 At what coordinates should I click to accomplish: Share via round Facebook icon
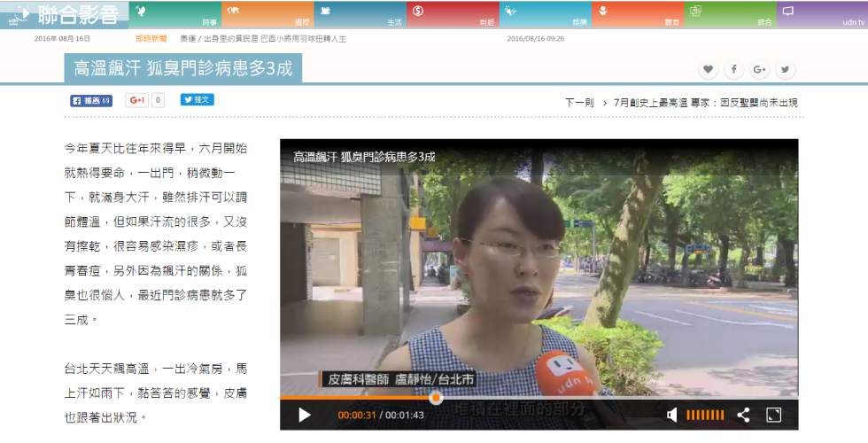(x=734, y=70)
